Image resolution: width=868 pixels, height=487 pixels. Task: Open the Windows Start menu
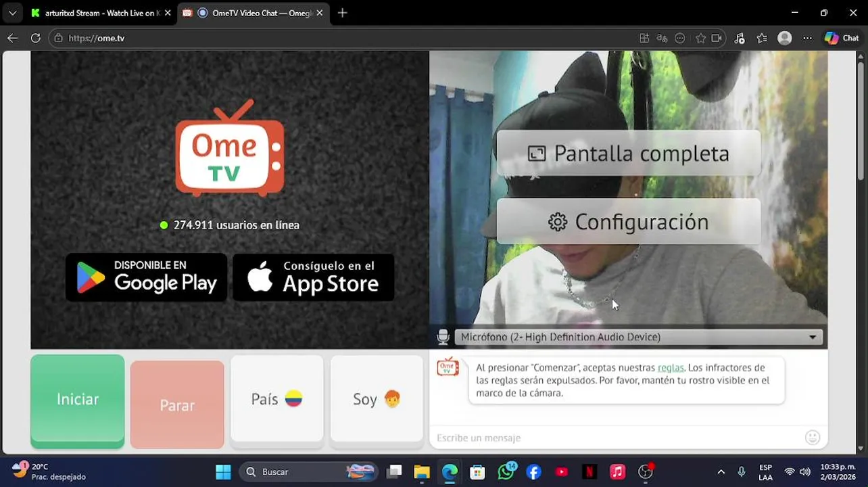tap(223, 471)
